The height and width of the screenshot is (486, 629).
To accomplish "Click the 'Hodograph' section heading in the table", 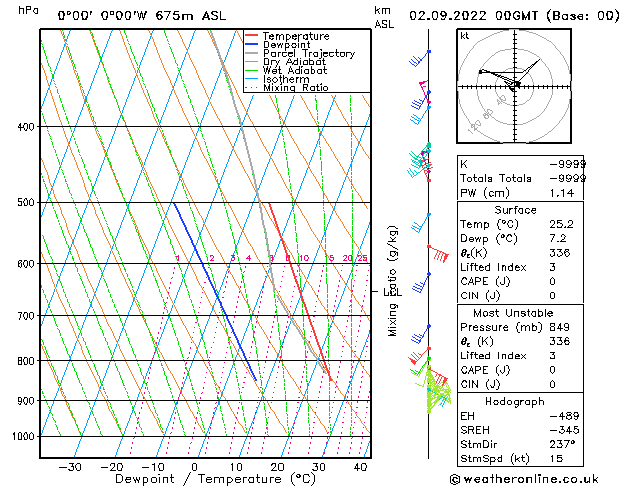I will (x=515, y=402).
